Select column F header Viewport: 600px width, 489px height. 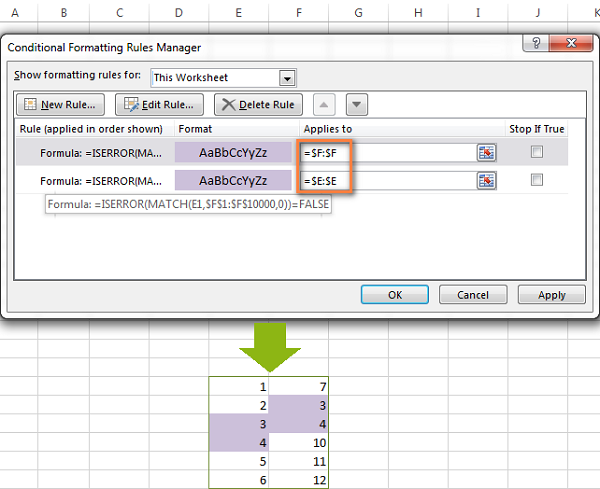pos(298,13)
